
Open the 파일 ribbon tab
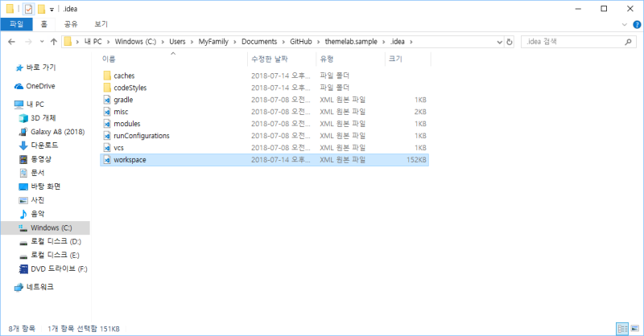click(16, 24)
